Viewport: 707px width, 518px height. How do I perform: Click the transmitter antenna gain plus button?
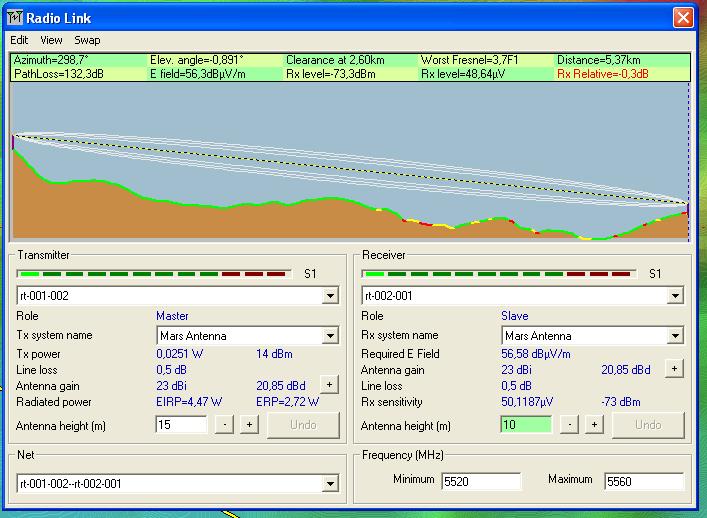point(328,384)
